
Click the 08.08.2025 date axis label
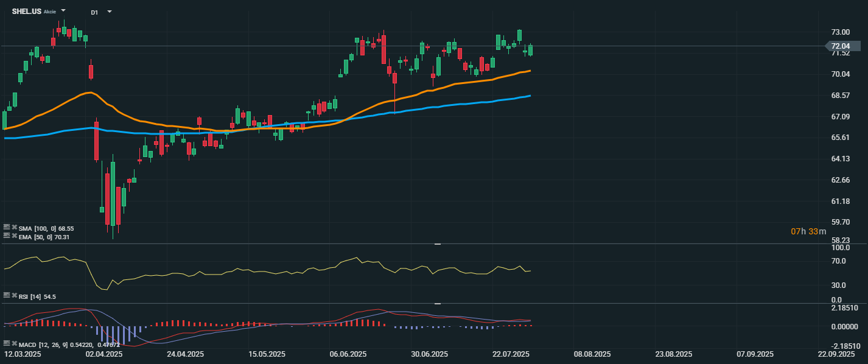point(592,354)
